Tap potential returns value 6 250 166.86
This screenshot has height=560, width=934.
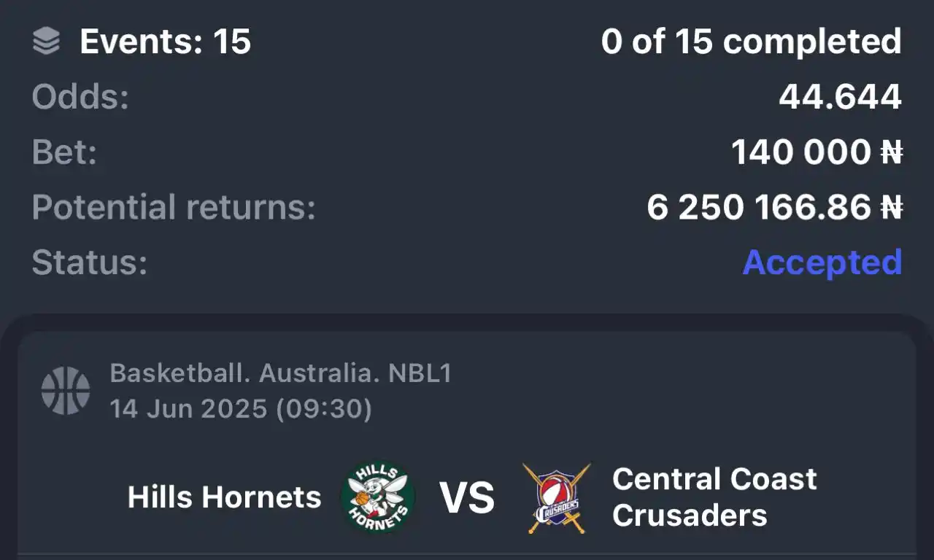759,208
